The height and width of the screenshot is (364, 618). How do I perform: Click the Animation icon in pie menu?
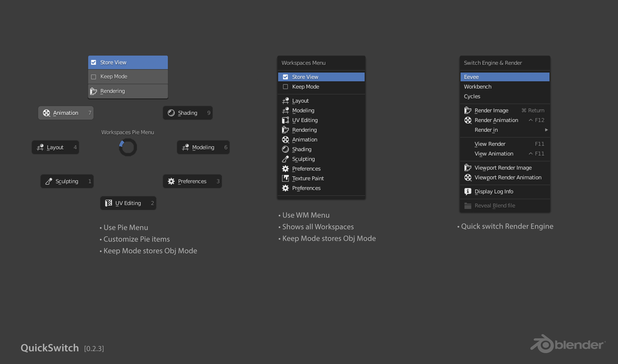click(x=46, y=113)
